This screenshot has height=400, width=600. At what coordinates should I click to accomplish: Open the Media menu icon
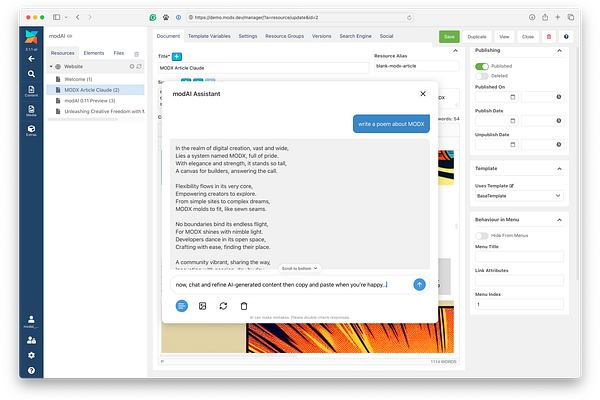pos(31,111)
